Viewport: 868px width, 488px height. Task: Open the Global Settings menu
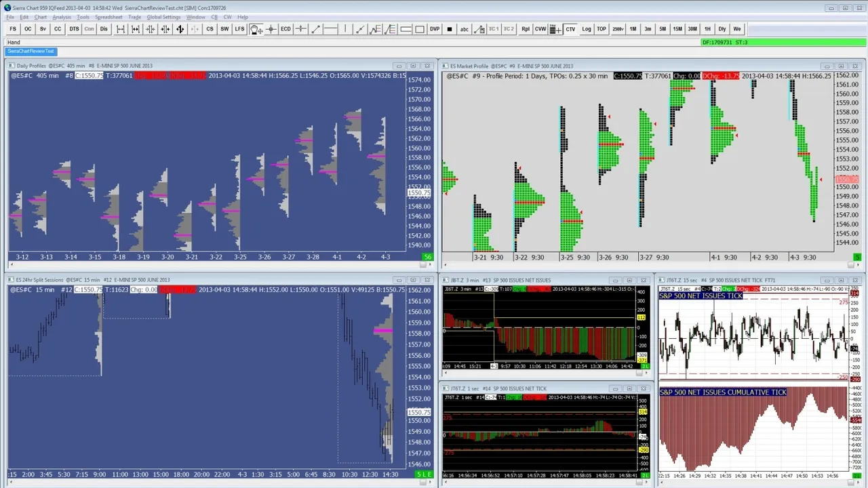[164, 17]
